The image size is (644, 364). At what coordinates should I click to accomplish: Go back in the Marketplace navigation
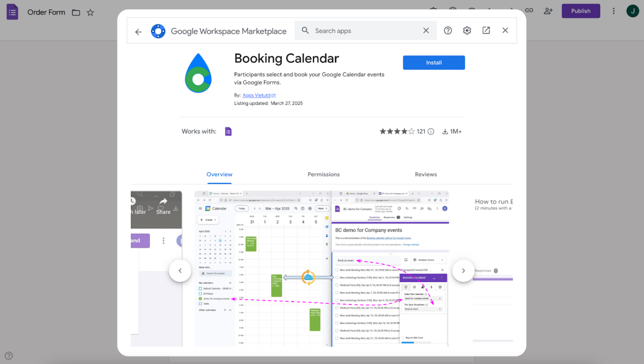click(138, 31)
